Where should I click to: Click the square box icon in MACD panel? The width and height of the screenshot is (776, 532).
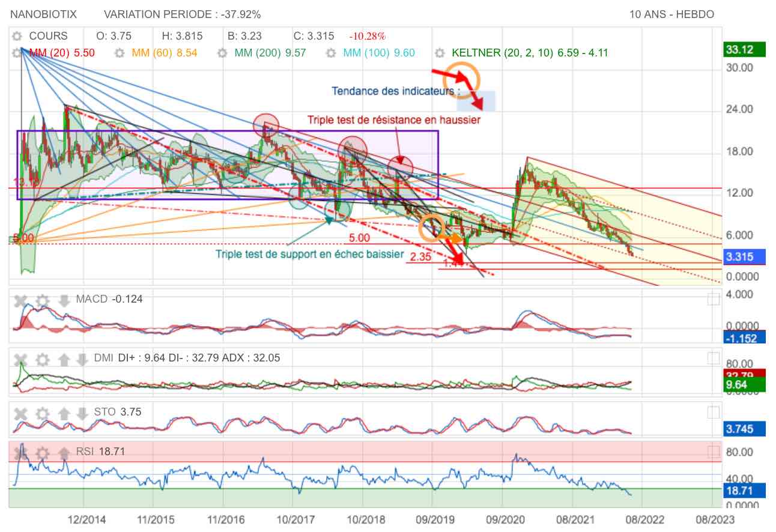coord(713,299)
